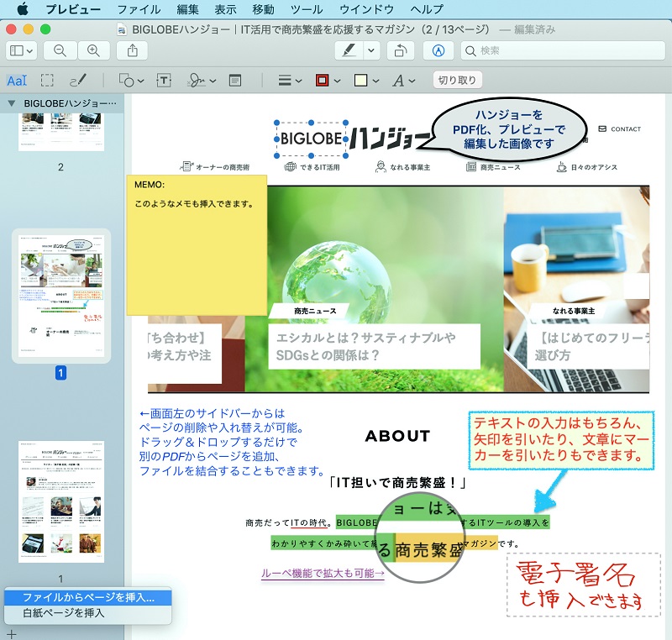Viewport: 672px width, 640px height.
Task: Click the highlighter pen toggle
Action: point(347,50)
